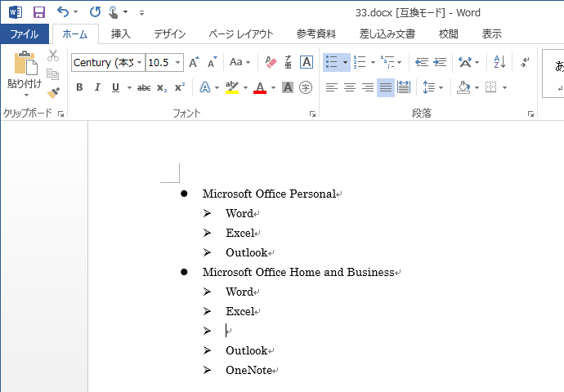Cut selection with the scissors icon
Screen dimensions: 564x392
pos(53,56)
